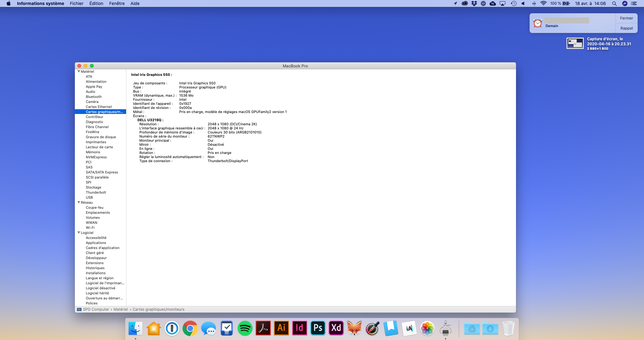Open Spotify from the dock
The image size is (644, 340).
[x=245, y=329]
